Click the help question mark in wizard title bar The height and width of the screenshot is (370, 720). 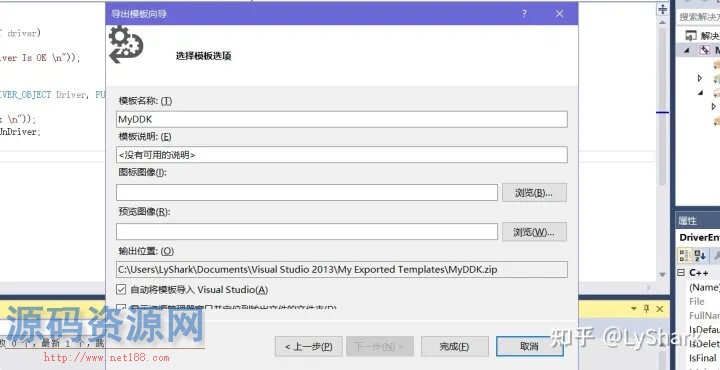pyautogui.click(x=524, y=14)
